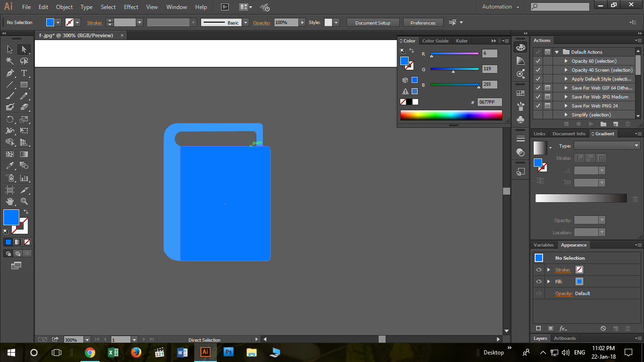Screen dimensions: 644x362
Task: Toggle Stroke visibility eye in Appearance panel
Action: (x=539, y=270)
